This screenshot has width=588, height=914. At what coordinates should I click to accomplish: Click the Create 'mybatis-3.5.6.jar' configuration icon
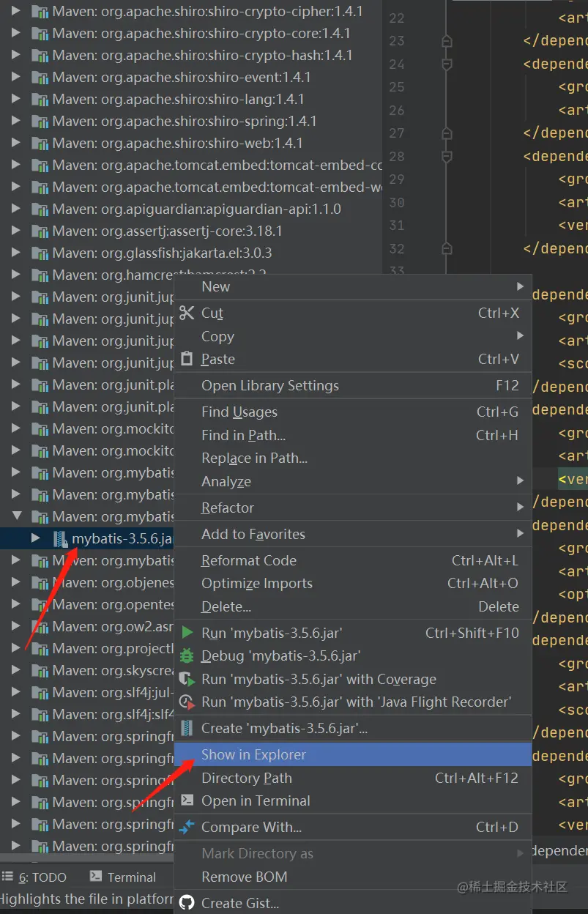(187, 728)
